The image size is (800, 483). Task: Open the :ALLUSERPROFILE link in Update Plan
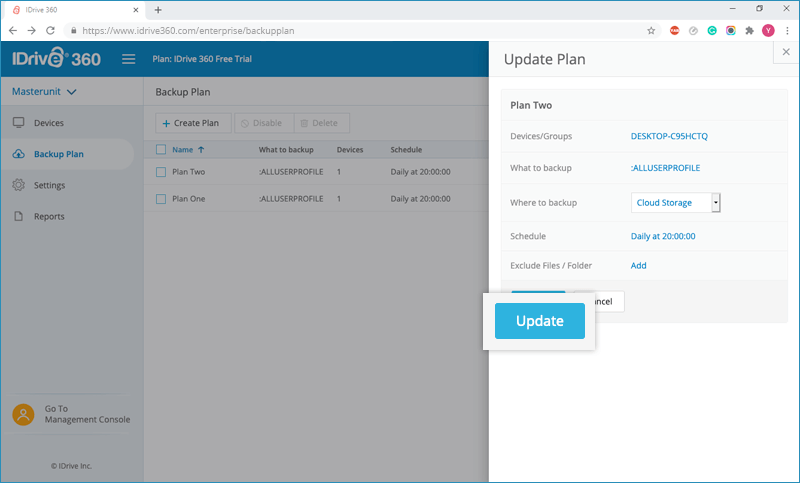coord(665,168)
